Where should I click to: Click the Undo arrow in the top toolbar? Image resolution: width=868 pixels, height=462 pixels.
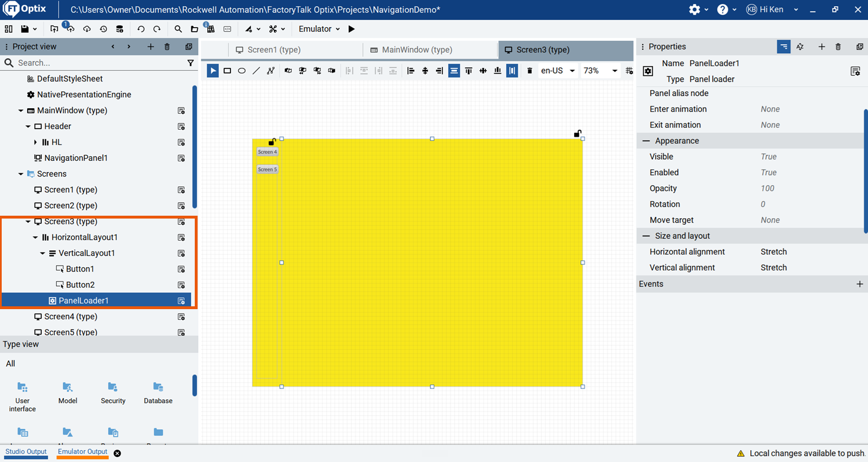[x=141, y=29]
